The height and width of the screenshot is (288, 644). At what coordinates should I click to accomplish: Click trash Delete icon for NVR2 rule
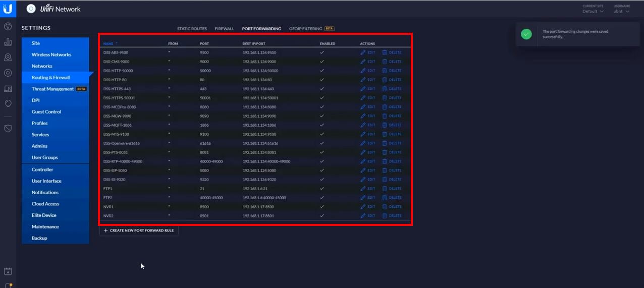(385, 216)
